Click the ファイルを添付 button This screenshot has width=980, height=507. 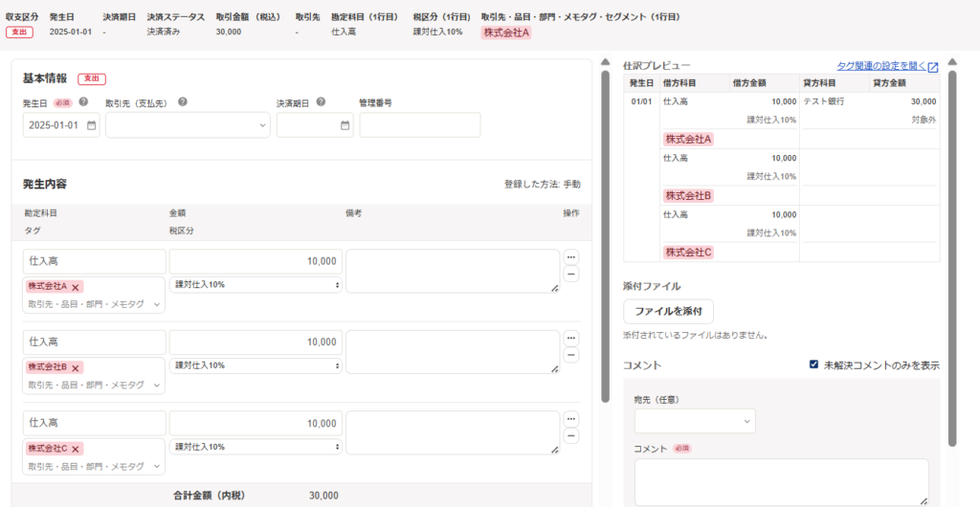[668, 311]
